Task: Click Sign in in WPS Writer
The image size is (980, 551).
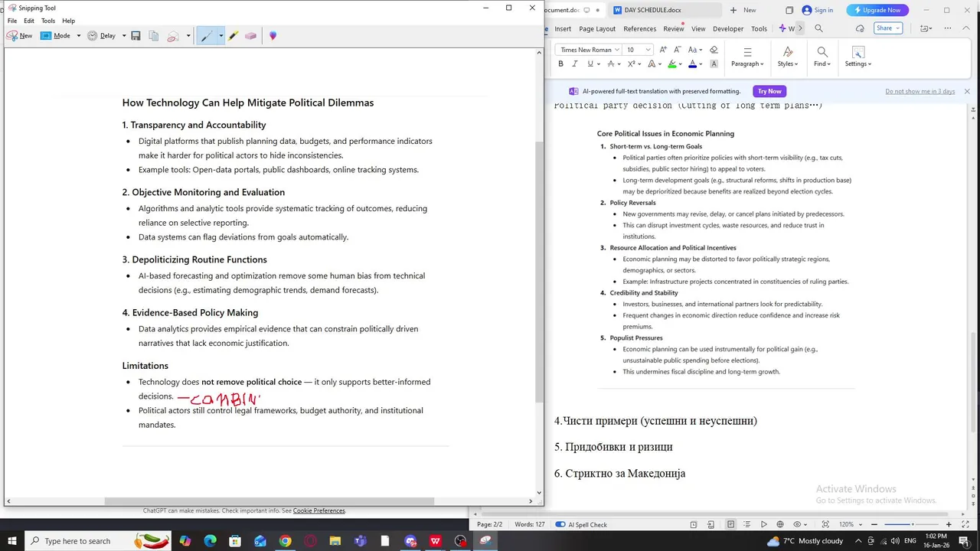Action: (x=818, y=10)
